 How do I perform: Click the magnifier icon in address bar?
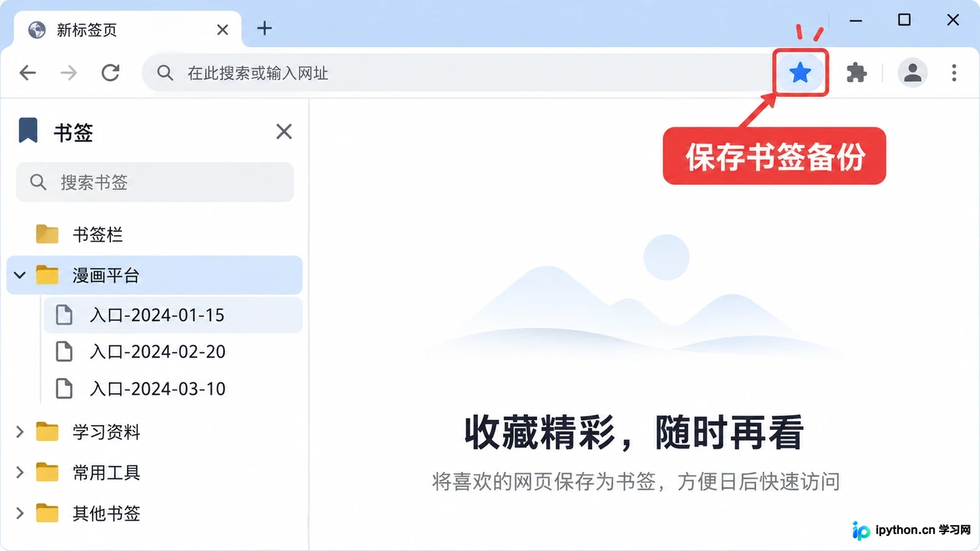coord(165,73)
